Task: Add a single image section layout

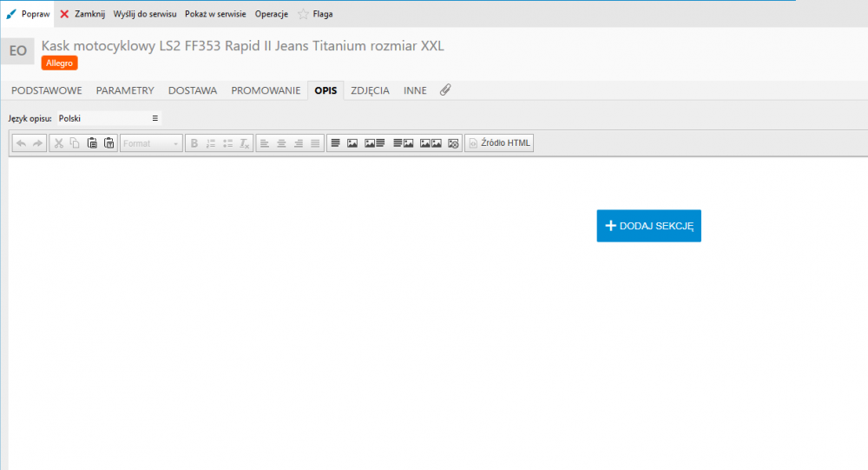Action: tap(352, 143)
